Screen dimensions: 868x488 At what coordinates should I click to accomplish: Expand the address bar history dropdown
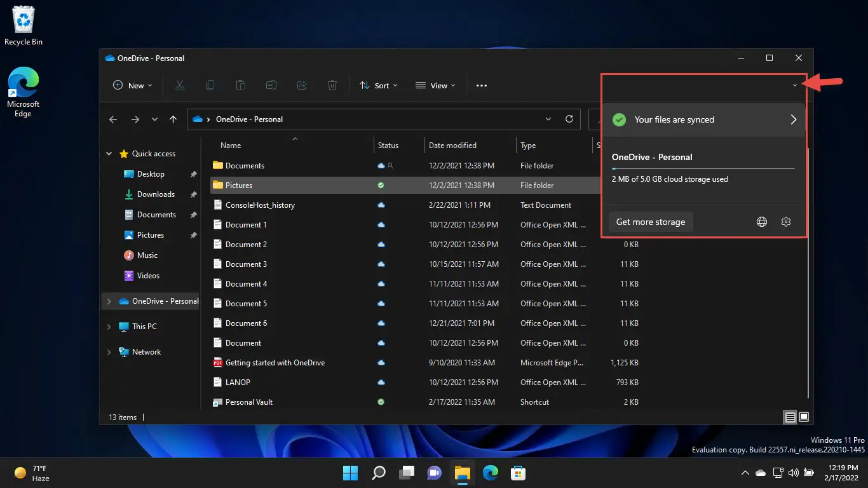[x=548, y=119]
